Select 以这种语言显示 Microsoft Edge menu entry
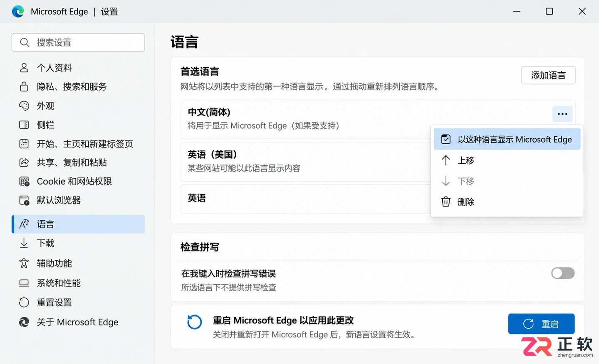 pyautogui.click(x=507, y=139)
